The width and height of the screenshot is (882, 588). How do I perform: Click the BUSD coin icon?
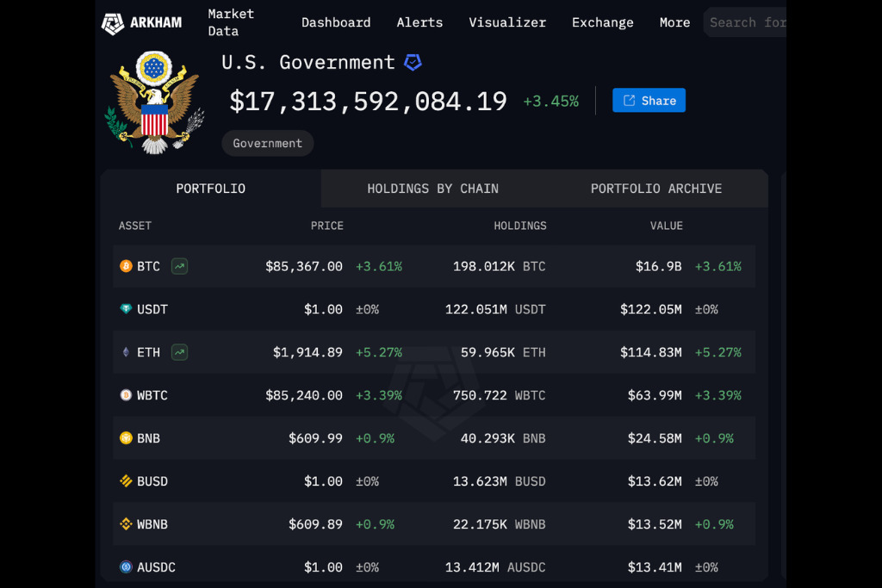(x=126, y=481)
